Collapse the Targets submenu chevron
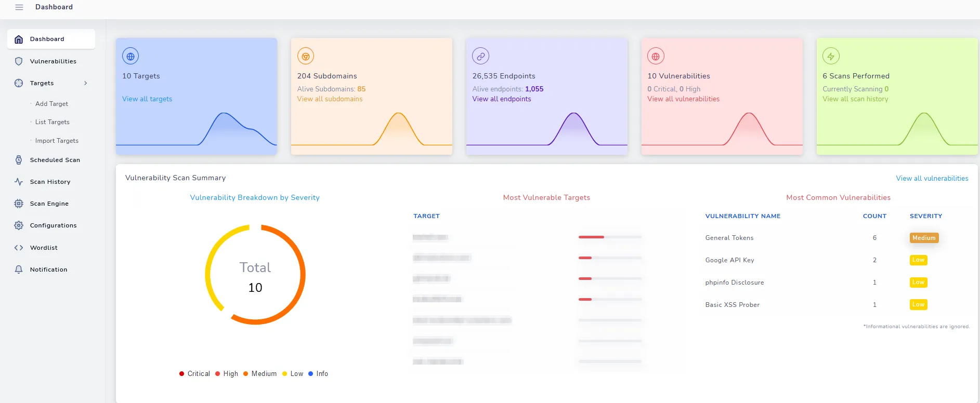The image size is (980, 403). 86,83
